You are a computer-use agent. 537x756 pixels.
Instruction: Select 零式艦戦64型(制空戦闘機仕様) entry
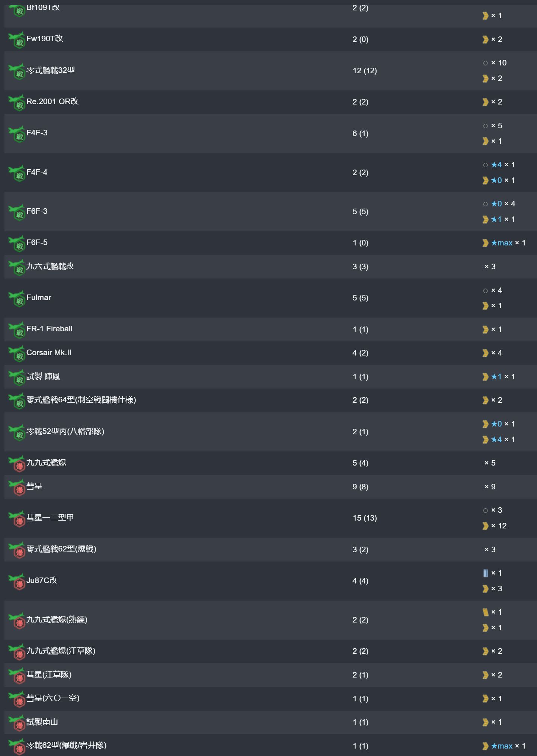click(x=81, y=400)
